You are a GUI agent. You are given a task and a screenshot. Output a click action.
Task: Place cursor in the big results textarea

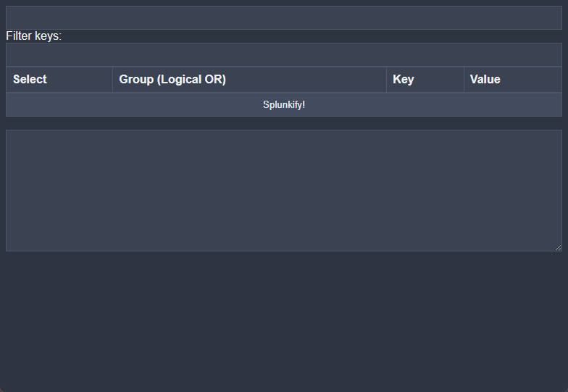[284, 191]
